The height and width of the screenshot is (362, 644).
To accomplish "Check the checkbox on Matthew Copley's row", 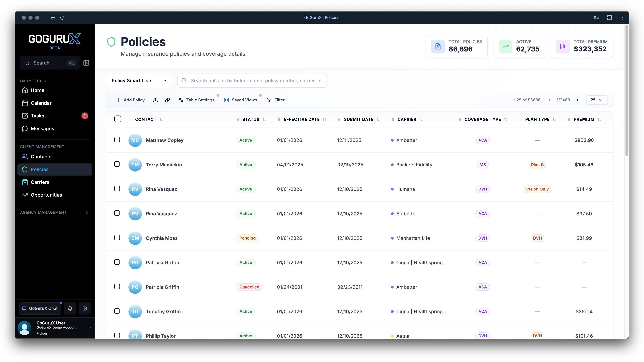I will pos(117,140).
